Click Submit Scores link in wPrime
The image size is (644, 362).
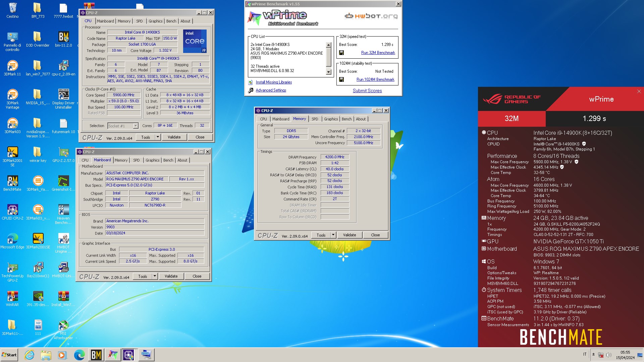[367, 90]
